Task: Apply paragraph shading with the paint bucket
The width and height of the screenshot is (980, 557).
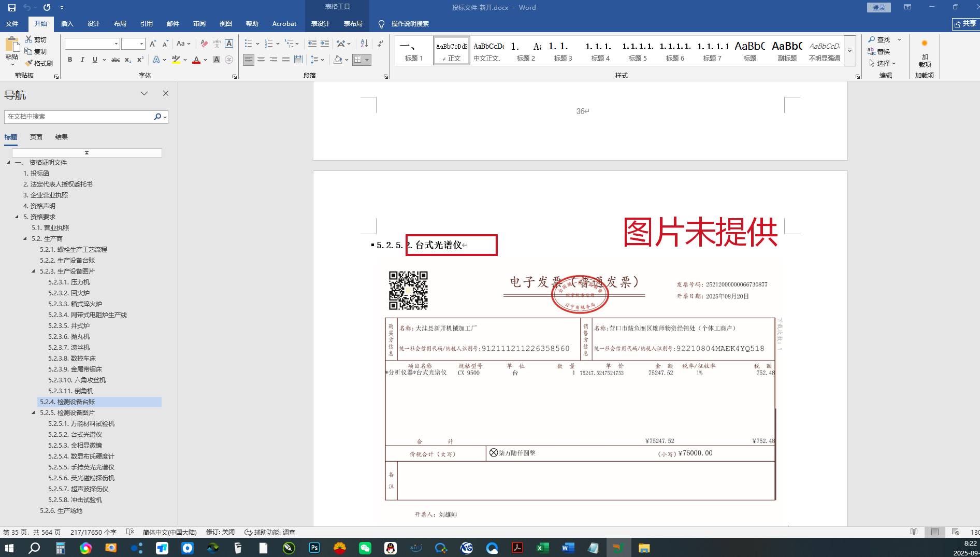Action: pyautogui.click(x=338, y=60)
